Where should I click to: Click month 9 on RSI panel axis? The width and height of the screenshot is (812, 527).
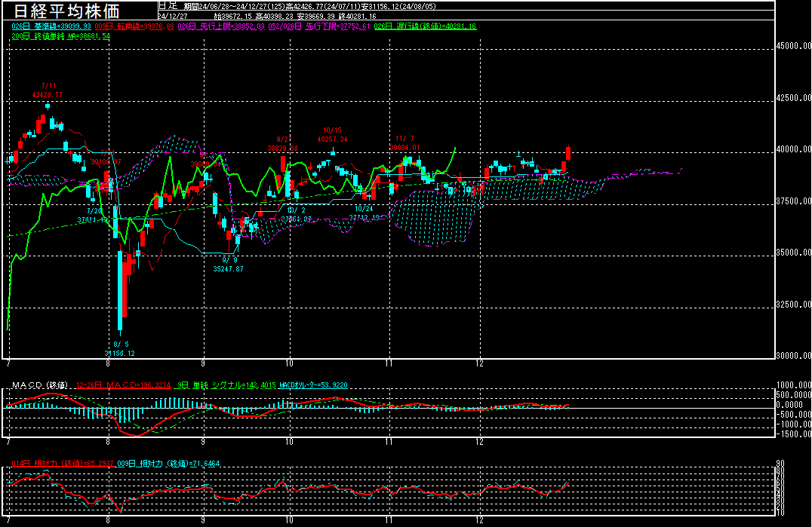click(x=203, y=520)
